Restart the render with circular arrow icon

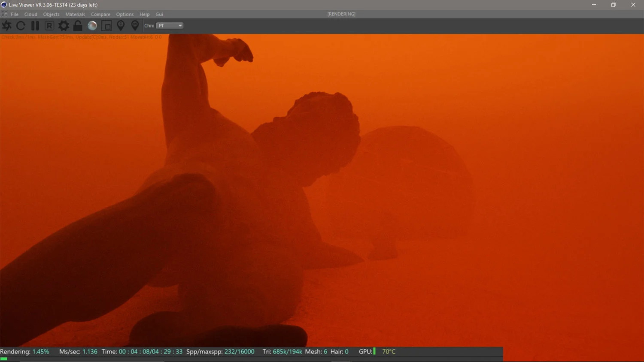(21, 26)
